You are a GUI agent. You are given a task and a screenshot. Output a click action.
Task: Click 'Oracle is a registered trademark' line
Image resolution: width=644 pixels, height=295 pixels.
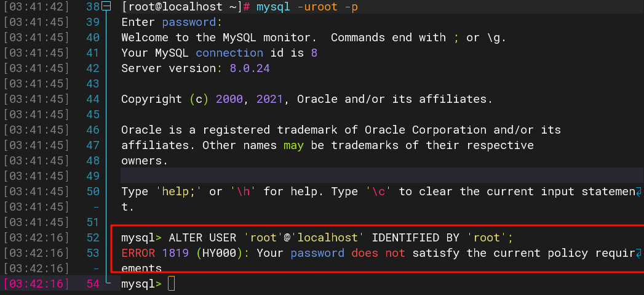341,130
